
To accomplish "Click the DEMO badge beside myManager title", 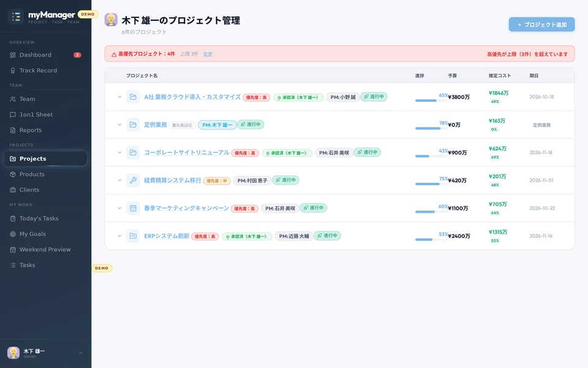I will click(x=88, y=14).
